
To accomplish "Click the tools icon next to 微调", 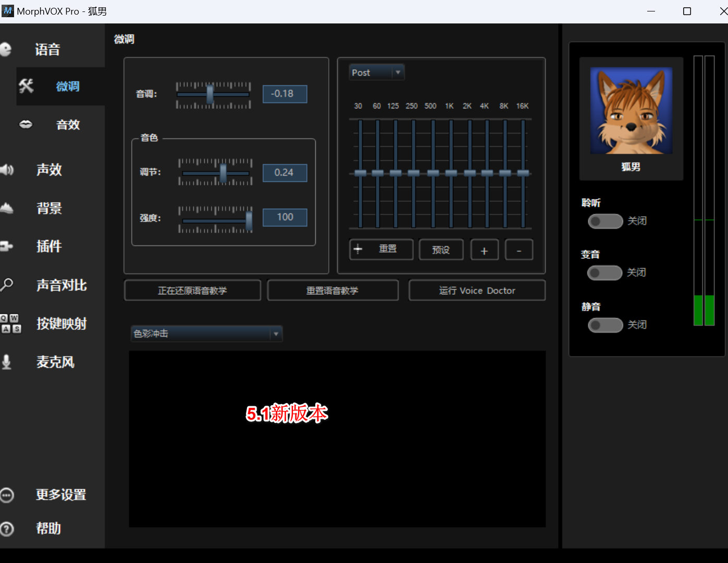I will 26,86.
